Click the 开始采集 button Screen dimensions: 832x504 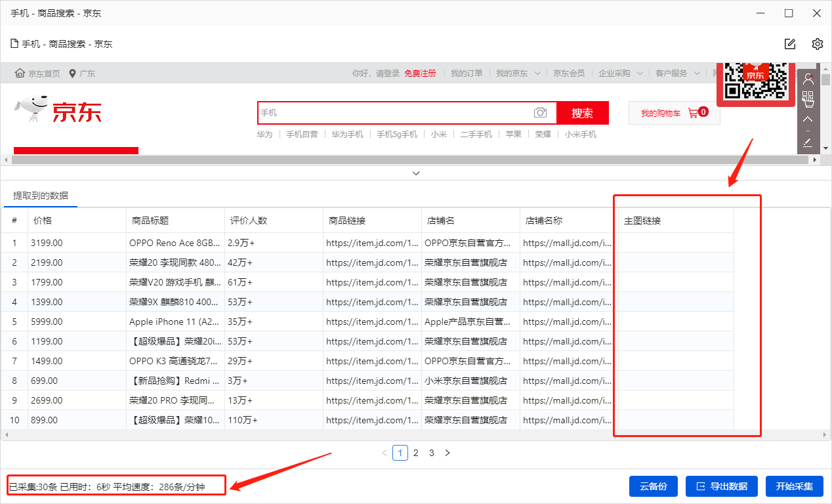coord(795,486)
